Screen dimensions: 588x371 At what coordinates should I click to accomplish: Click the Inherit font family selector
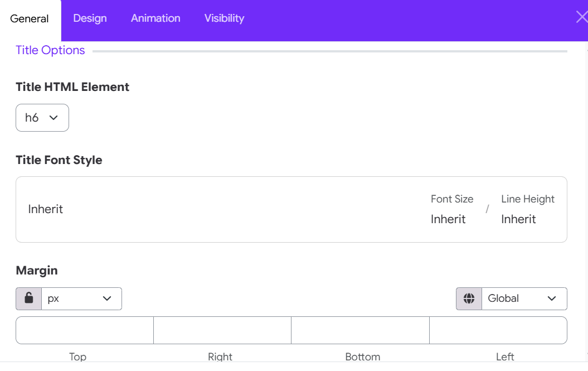(x=45, y=209)
